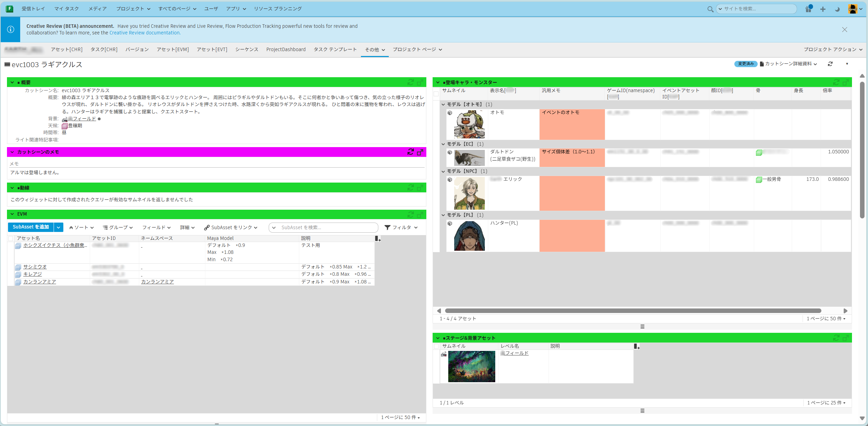
Task: Open the カンランアミア asset link
Action: coord(40,282)
